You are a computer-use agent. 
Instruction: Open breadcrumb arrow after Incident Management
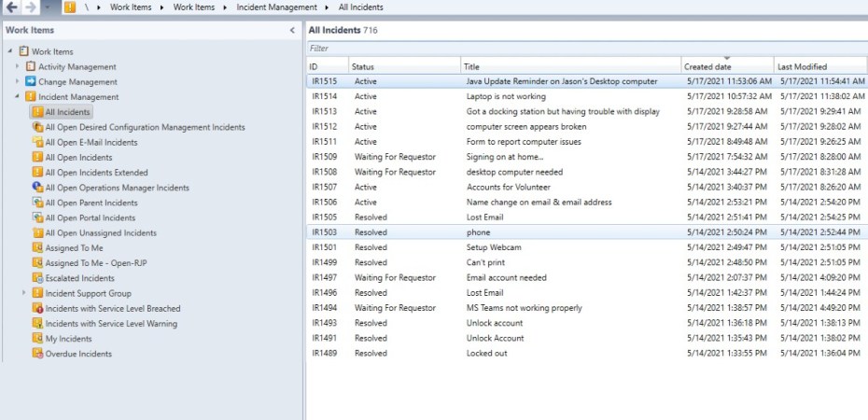coord(328,7)
